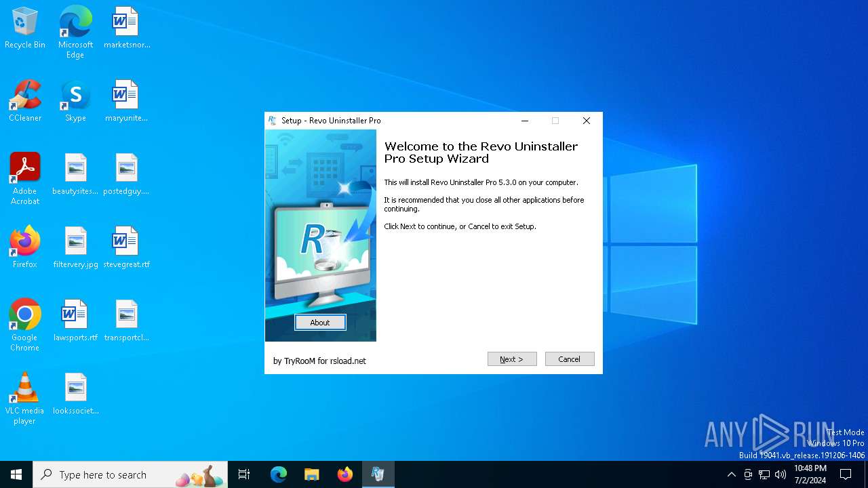
Task: Switch to Revo setup taskbar button
Action: tap(378, 474)
